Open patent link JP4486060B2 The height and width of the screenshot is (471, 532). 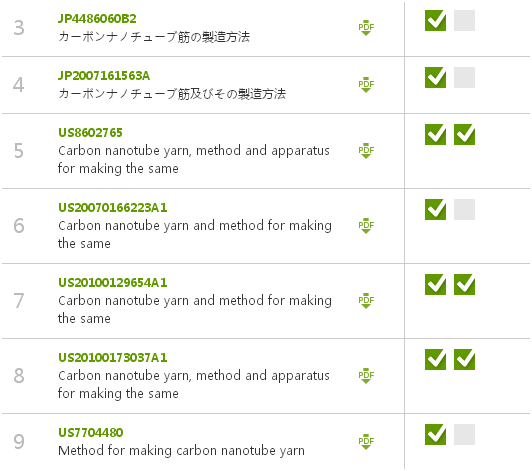click(x=97, y=19)
